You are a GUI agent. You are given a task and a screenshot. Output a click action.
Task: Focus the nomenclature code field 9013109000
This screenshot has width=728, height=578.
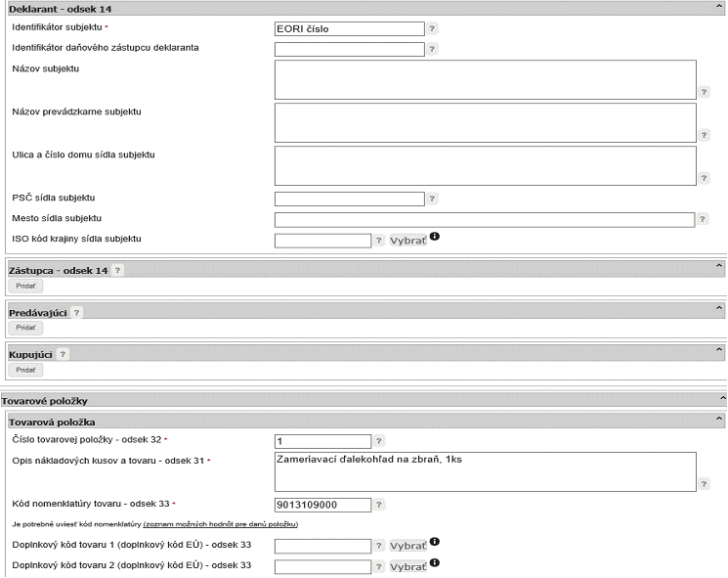(323, 505)
